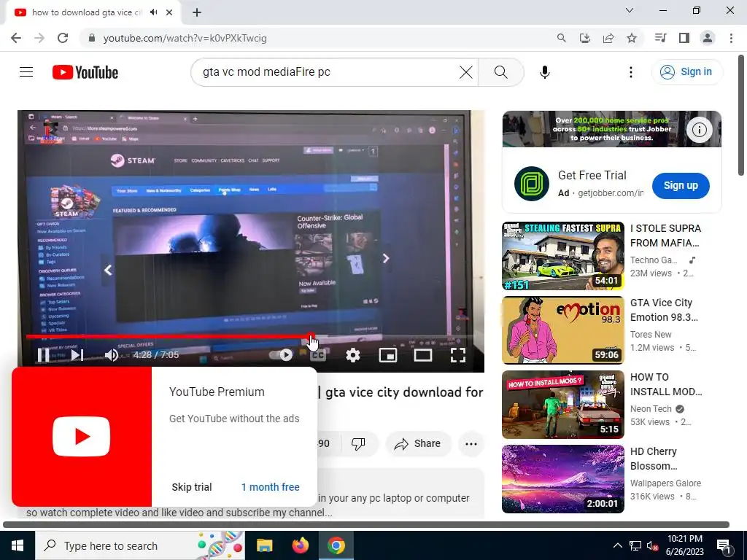Open the tab search chevron

[630, 10]
